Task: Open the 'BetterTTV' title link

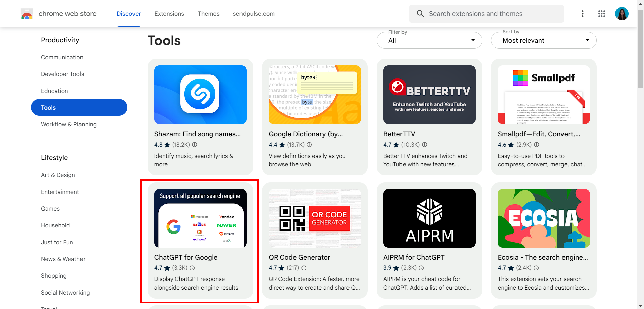Action: click(x=399, y=134)
